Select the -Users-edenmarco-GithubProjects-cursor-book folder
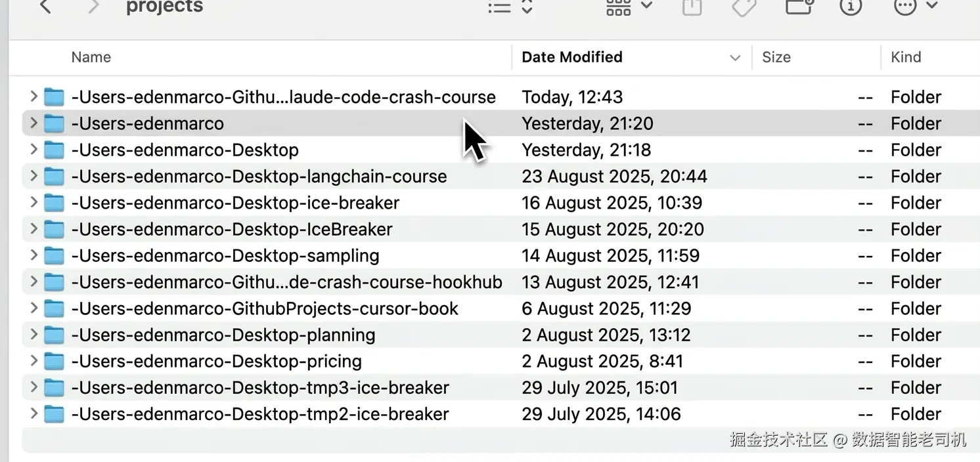The width and height of the screenshot is (980, 462). click(264, 308)
